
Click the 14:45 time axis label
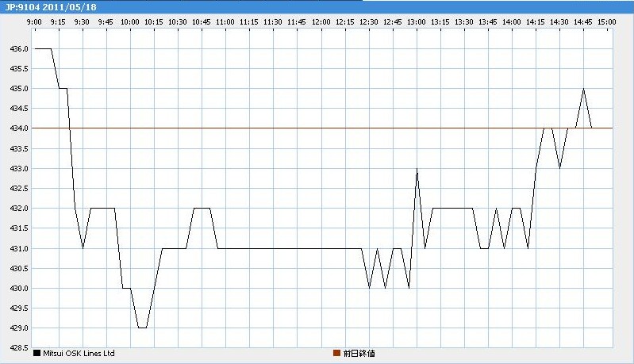pyautogui.click(x=583, y=22)
